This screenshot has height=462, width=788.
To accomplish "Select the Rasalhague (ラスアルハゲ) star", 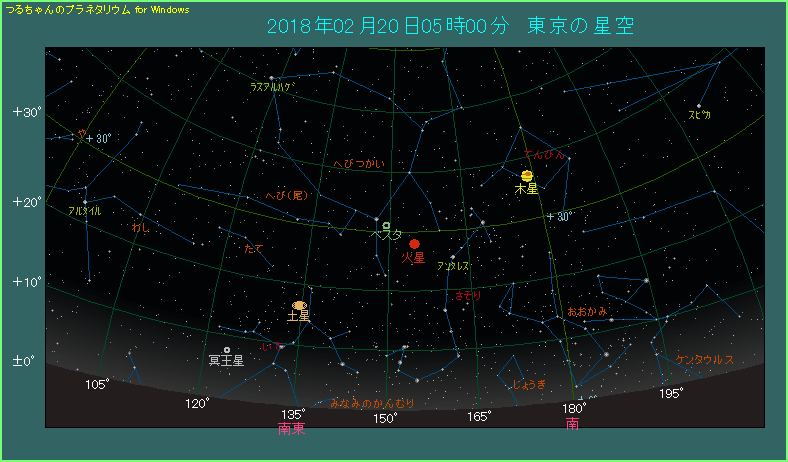I will click(272, 77).
